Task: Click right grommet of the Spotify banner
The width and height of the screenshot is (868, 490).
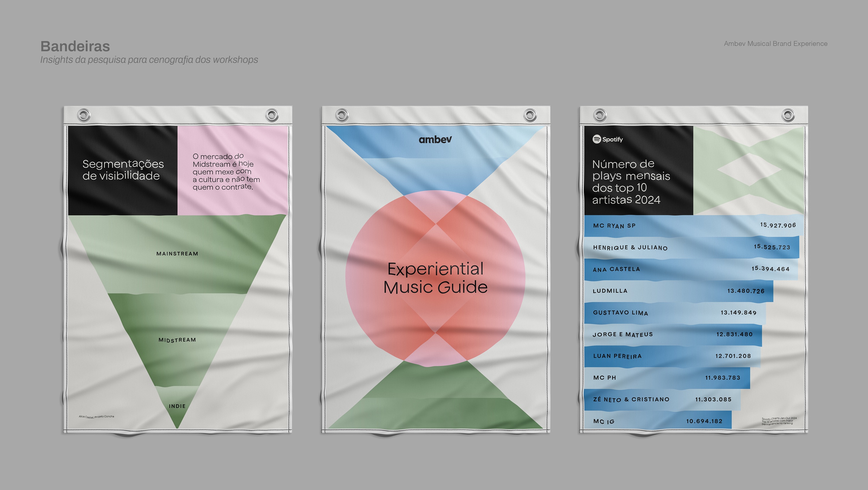Action: [x=788, y=115]
